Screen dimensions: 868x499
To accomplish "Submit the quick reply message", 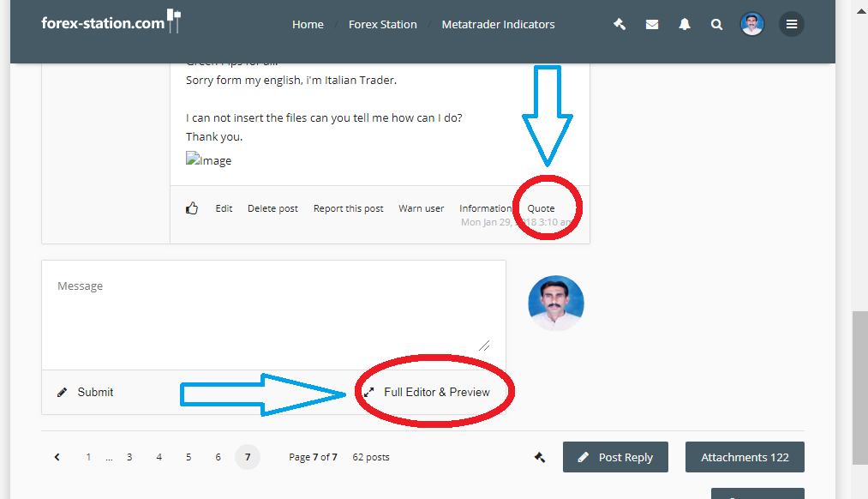I will click(x=86, y=392).
